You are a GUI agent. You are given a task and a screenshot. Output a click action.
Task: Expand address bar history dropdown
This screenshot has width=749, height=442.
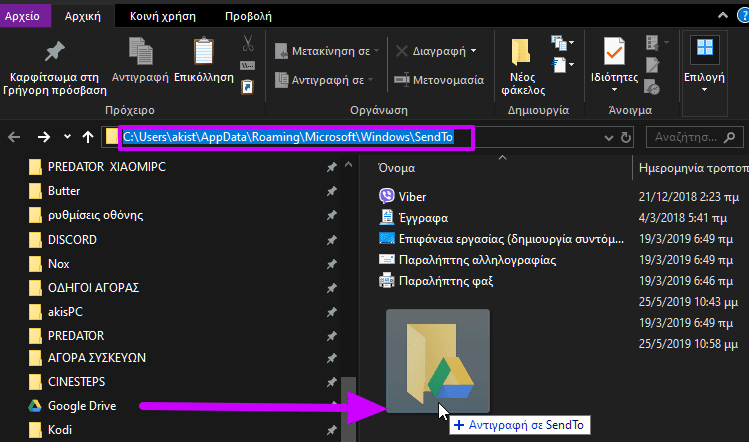point(609,138)
